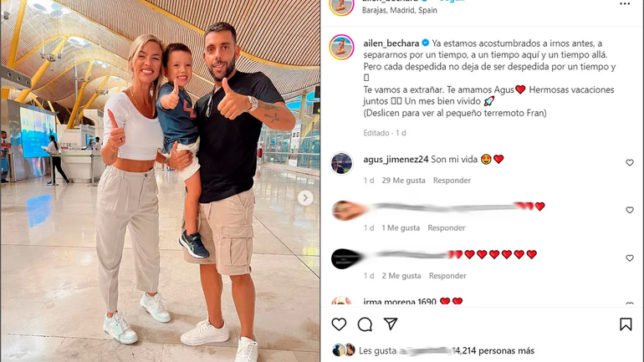Like the comment with many hearts

pos(630,257)
